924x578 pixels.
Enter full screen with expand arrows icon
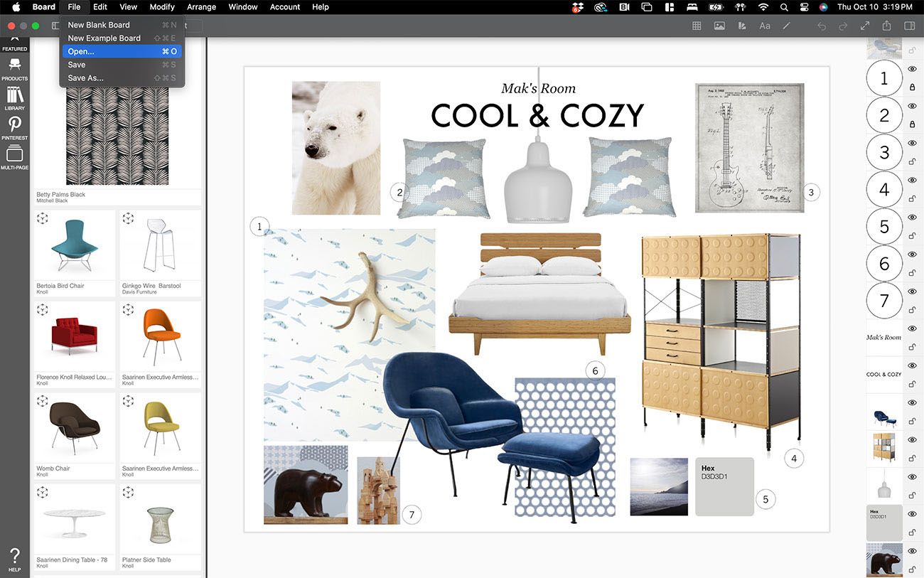[x=864, y=26]
